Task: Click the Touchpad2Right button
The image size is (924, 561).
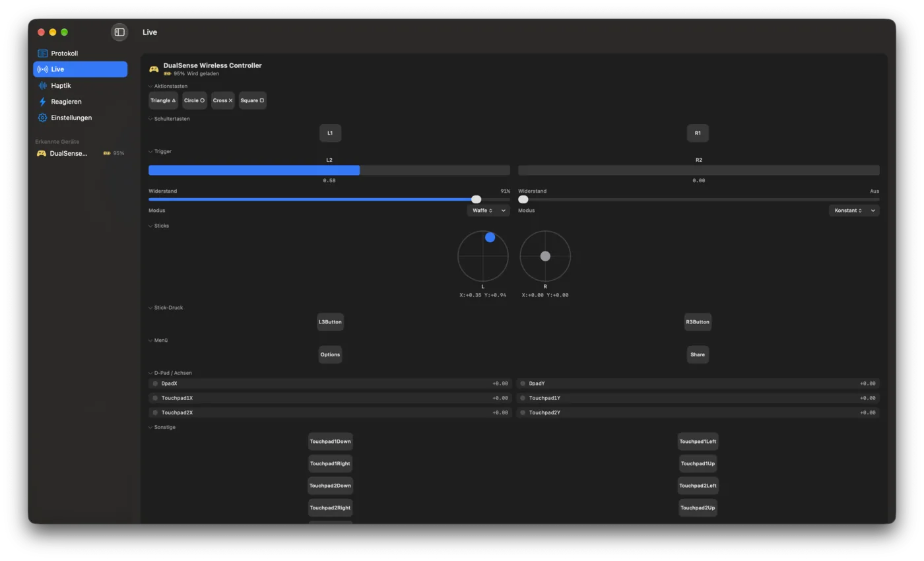Action: point(330,508)
